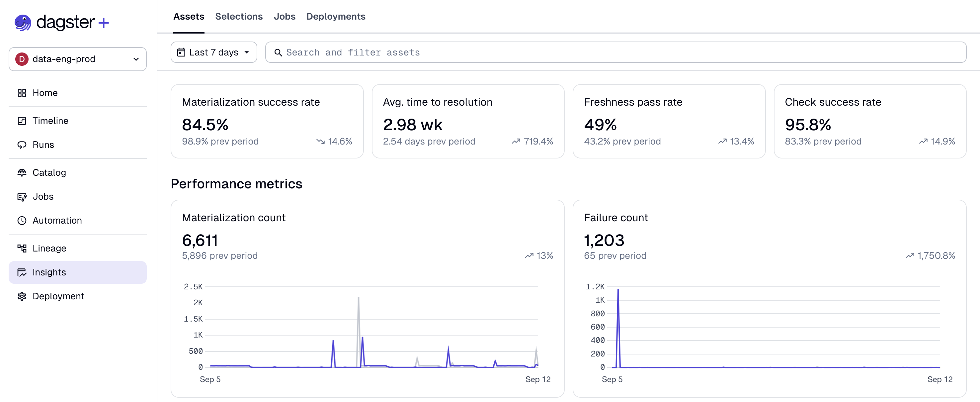The height and width of the screenshot is (402, 980).
Task: Click the Runs icon in sidebar
Action: (x=22, y=145)
